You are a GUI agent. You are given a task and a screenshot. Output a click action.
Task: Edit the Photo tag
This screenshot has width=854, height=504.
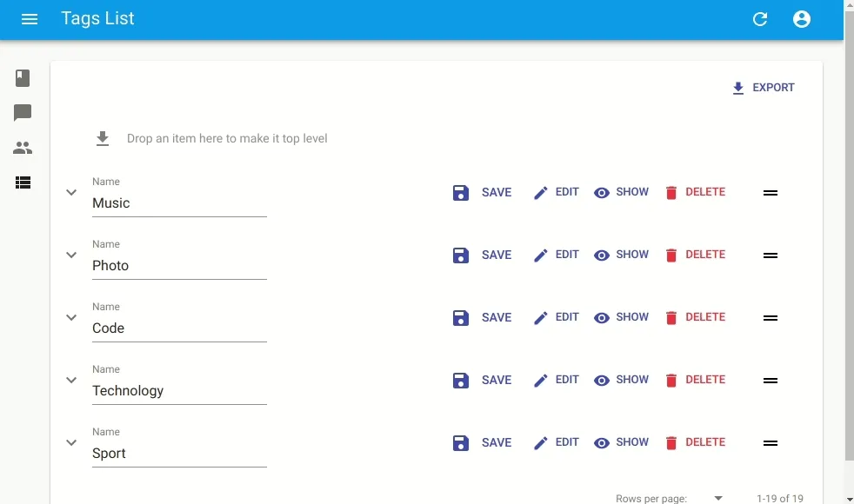pos(556,255)
